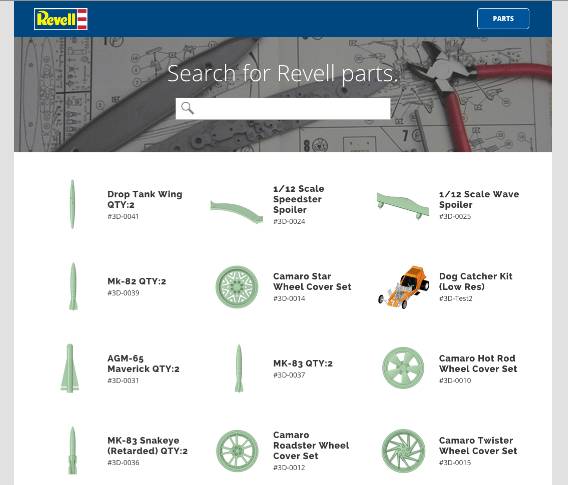The height and width of the screenshot is (485, 568).
Task: Select the Mk-82 bomb thumbnail
Action: (73, 287)
